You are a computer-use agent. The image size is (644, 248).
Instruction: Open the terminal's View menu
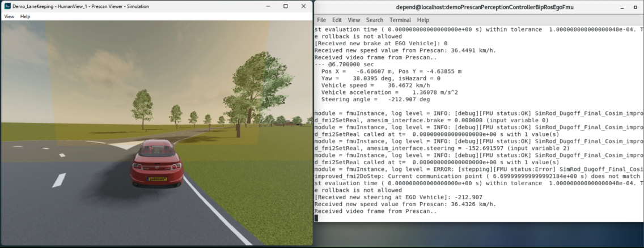[354, 20]
